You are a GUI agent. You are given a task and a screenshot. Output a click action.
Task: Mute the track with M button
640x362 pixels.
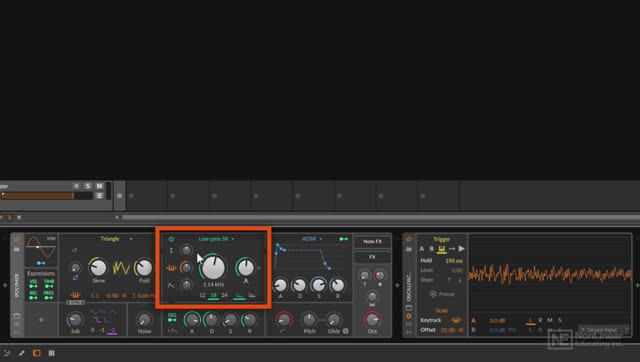99,186
